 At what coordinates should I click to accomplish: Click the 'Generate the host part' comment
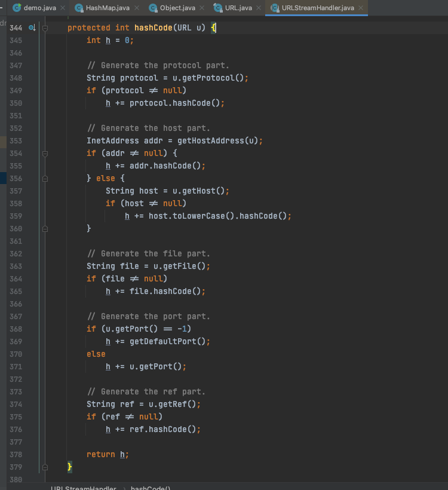(148, 128)
